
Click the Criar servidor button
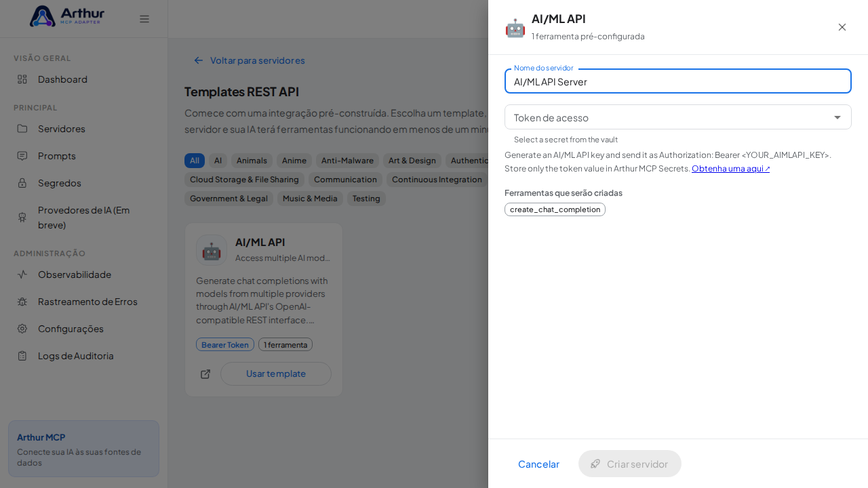(630, 464)
